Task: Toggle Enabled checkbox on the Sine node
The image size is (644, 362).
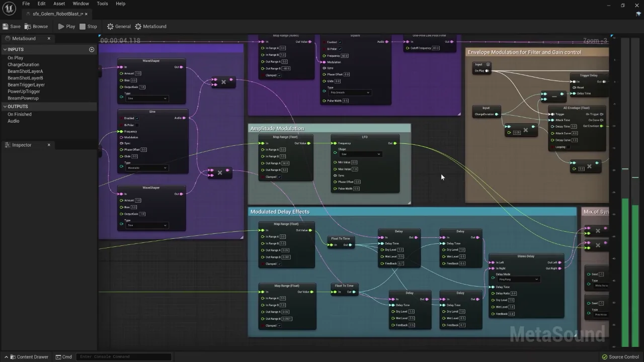Action: (x=137, y=119)
